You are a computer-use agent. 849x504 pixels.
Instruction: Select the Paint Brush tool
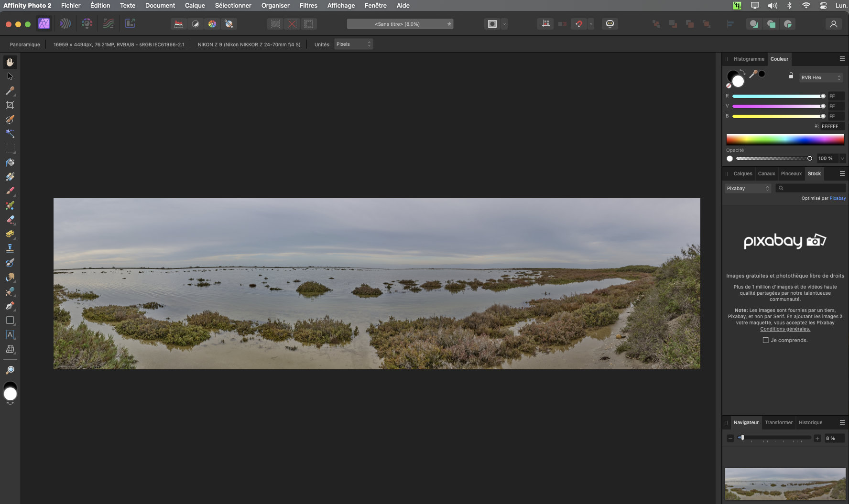10,191
